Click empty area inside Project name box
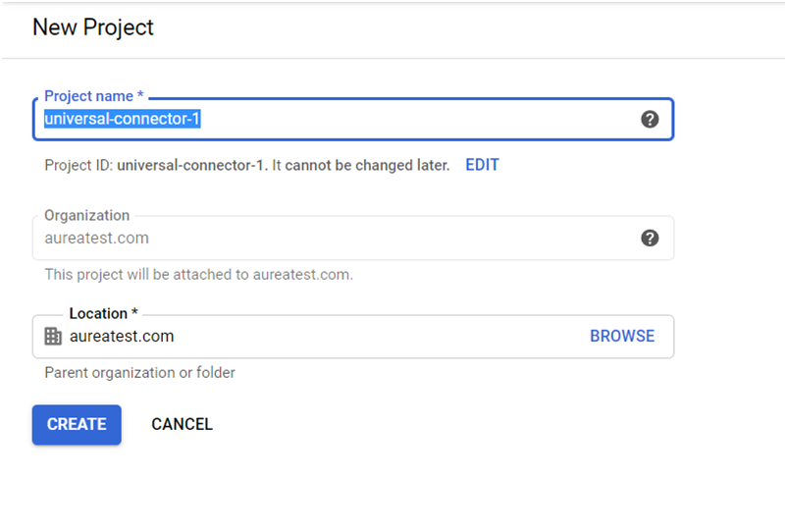The width and height of the screenshot is (787, 532). tap(417, 120)
